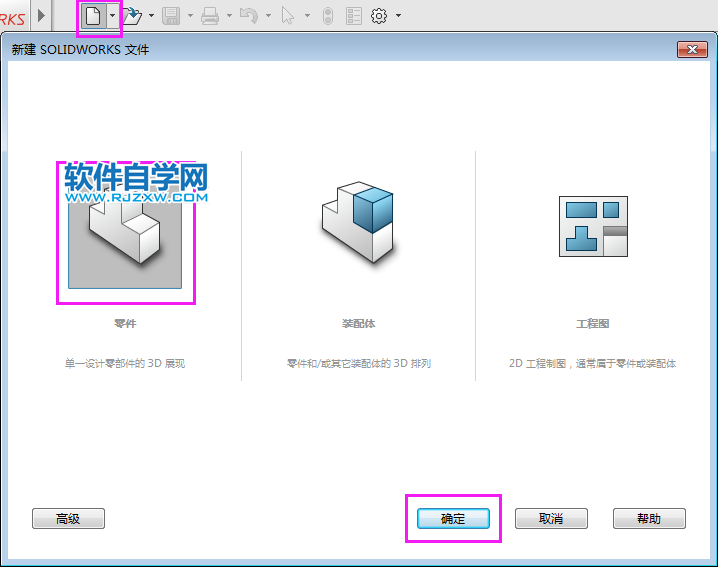Expand the Open file dropdown arrow
Viewport: 718px width, 567px height.
click(x=151, y=16)
